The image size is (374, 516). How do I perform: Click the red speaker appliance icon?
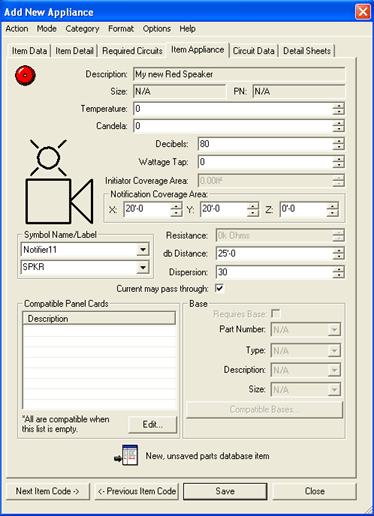[25, 75]
